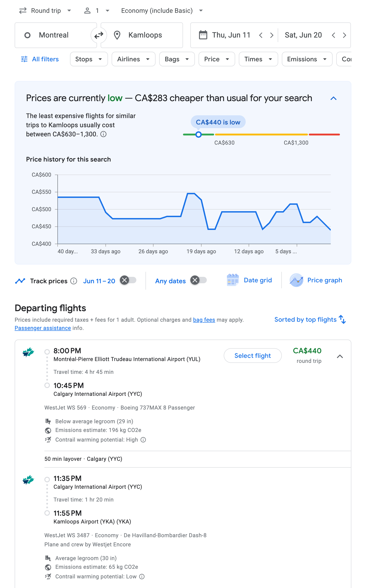Select flight for the 8:00 PM WestJet departure
Image resolution: width=366 pixels, height=588 pixels.
(x=252, y=355)
